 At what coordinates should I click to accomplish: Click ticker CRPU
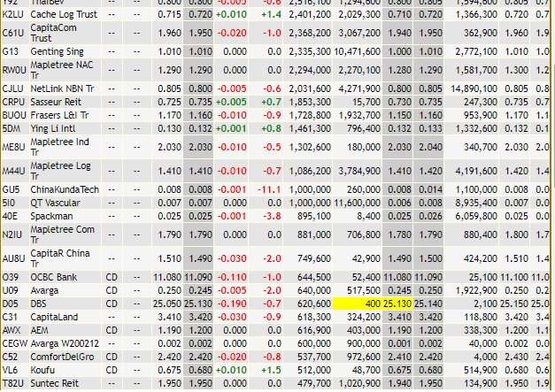(13, 102)
